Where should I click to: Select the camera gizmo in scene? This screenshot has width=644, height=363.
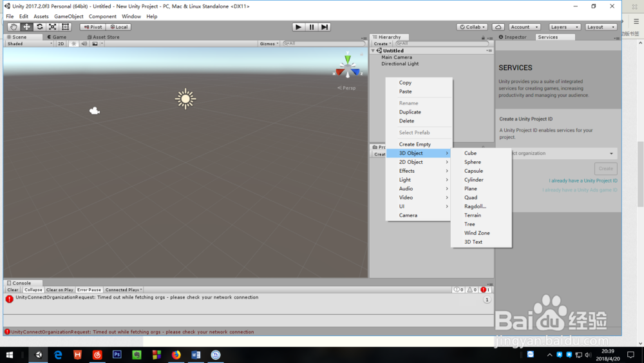click(x=95, y=111)
